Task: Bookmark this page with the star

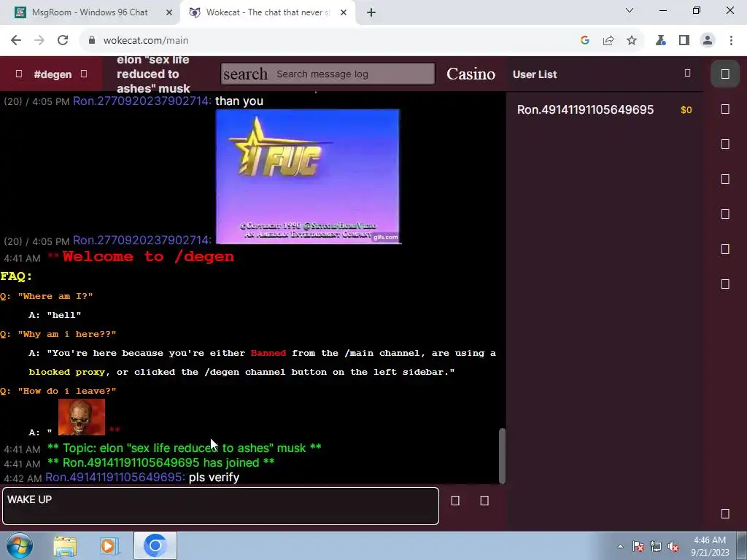Action: [632, 41]
